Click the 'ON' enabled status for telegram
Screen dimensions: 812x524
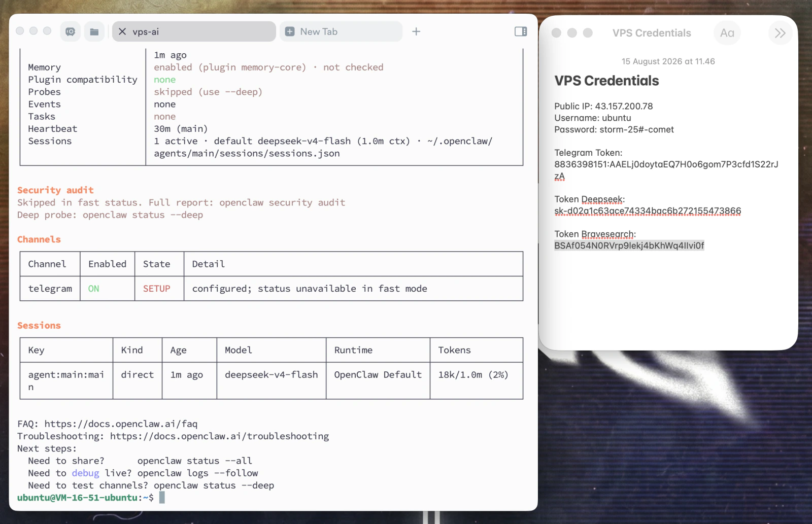(x=94, y=289)
